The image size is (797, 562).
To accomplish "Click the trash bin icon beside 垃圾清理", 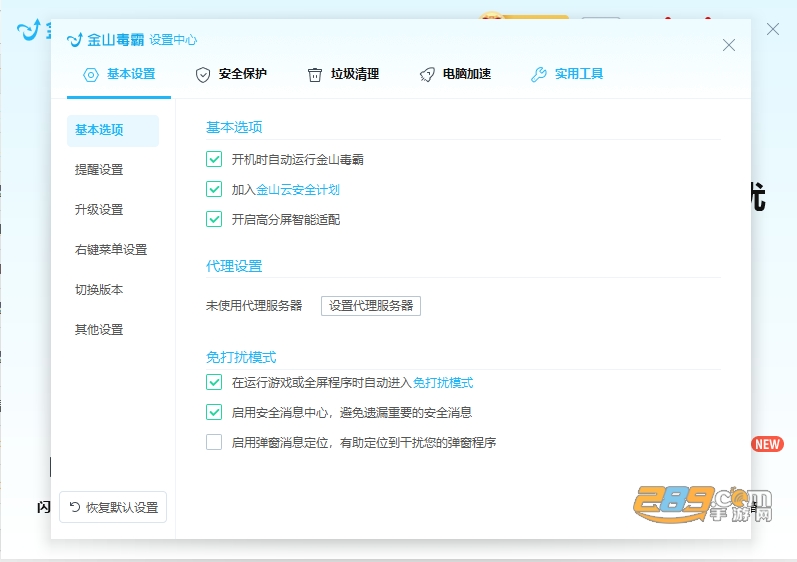I will [315, 75].
